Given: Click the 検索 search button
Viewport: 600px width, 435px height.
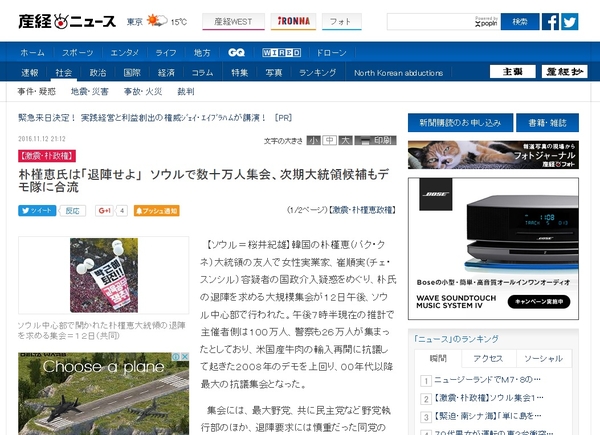Looking at the screenshot, I should pos(520,21).
